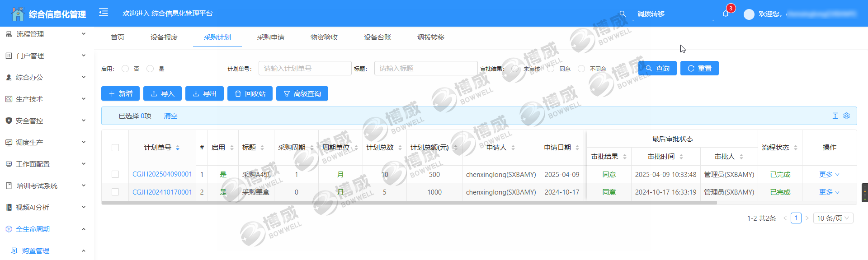
Task: Click the notification bell icon
Action: 726,14
